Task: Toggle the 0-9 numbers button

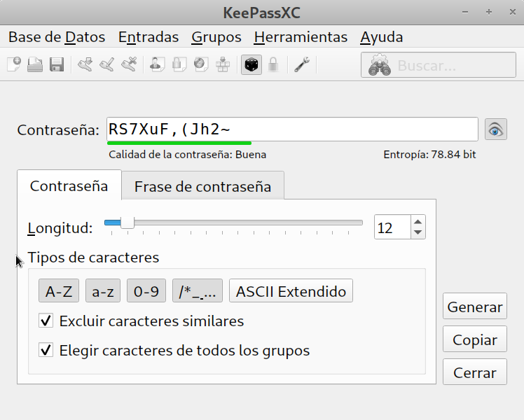Action: click(x=146, y=290)
